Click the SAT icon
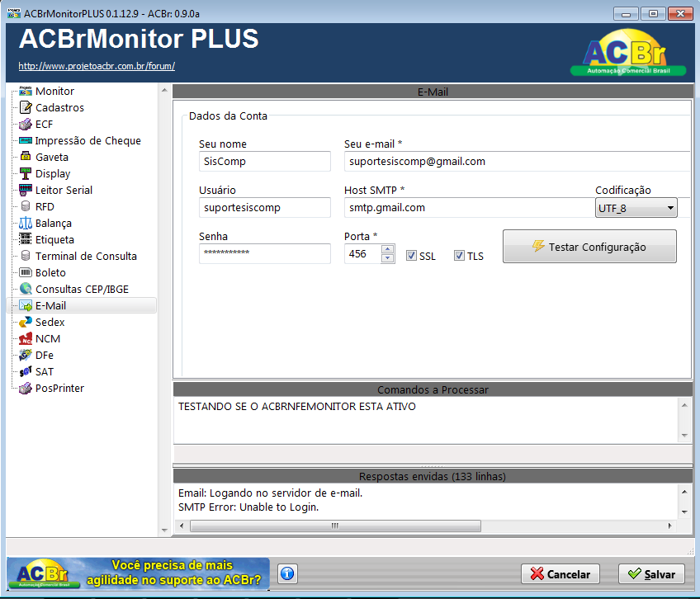 pos(26,372)
